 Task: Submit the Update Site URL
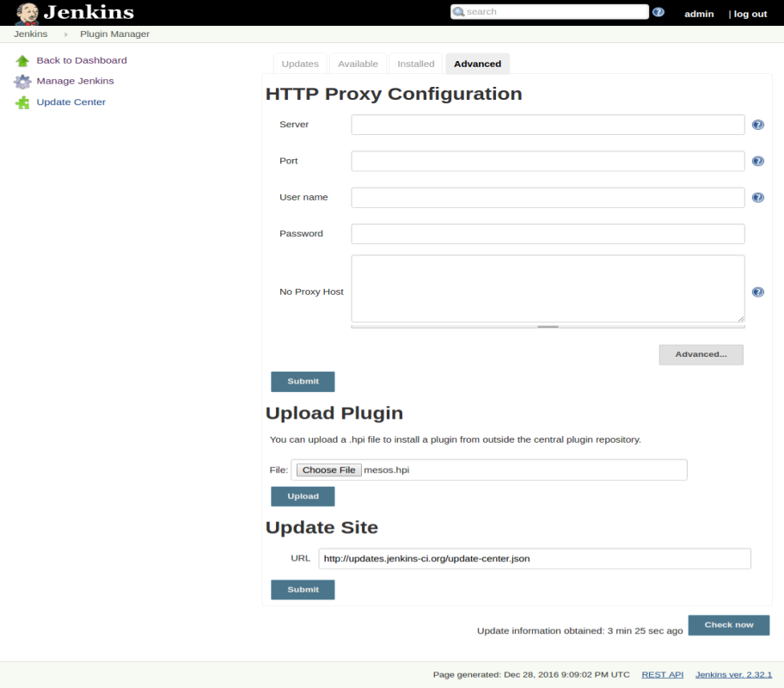(303, 590)
